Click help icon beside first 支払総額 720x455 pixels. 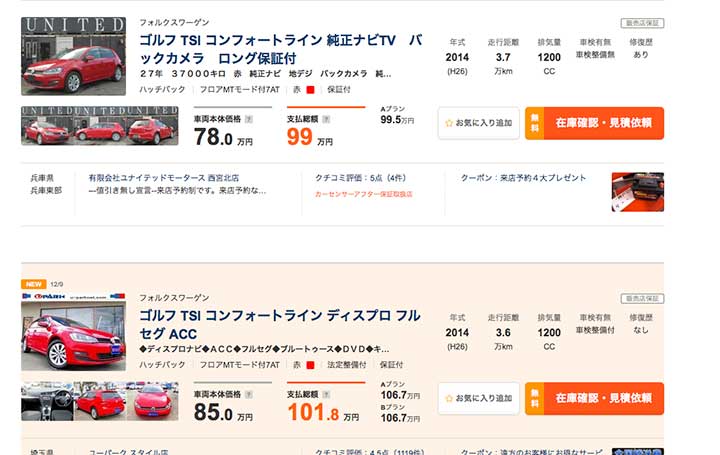click(326, 119)
